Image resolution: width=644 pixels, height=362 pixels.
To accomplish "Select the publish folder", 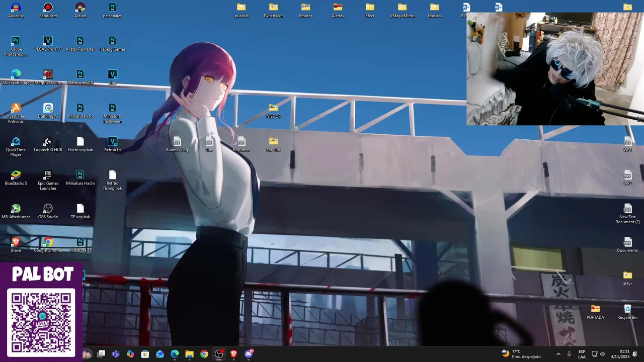I will point(241,11).
